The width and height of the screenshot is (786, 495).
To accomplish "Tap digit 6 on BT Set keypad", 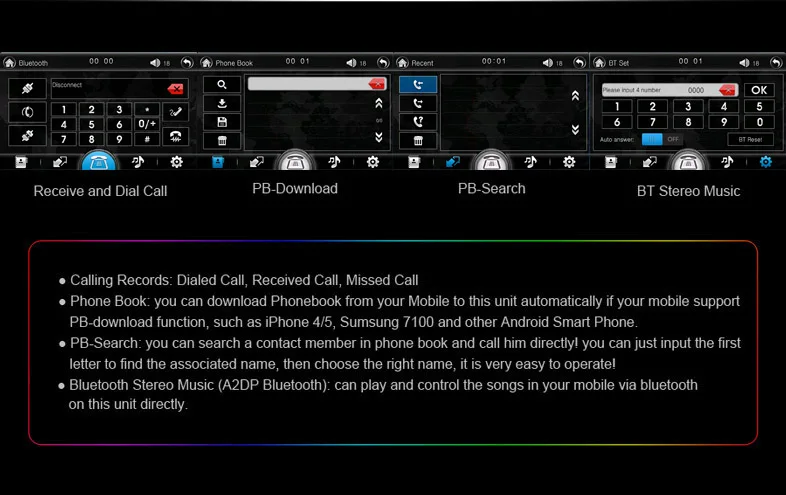I will (x=617, y=122).
